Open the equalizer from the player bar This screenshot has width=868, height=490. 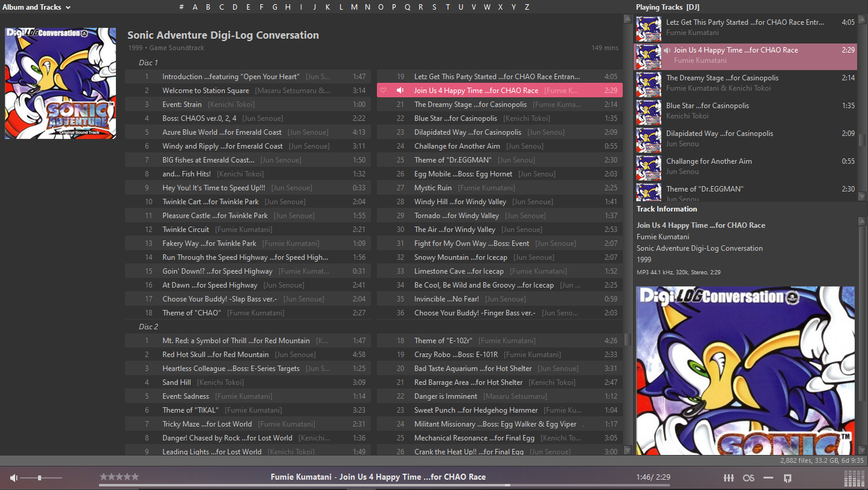(728, 478)
